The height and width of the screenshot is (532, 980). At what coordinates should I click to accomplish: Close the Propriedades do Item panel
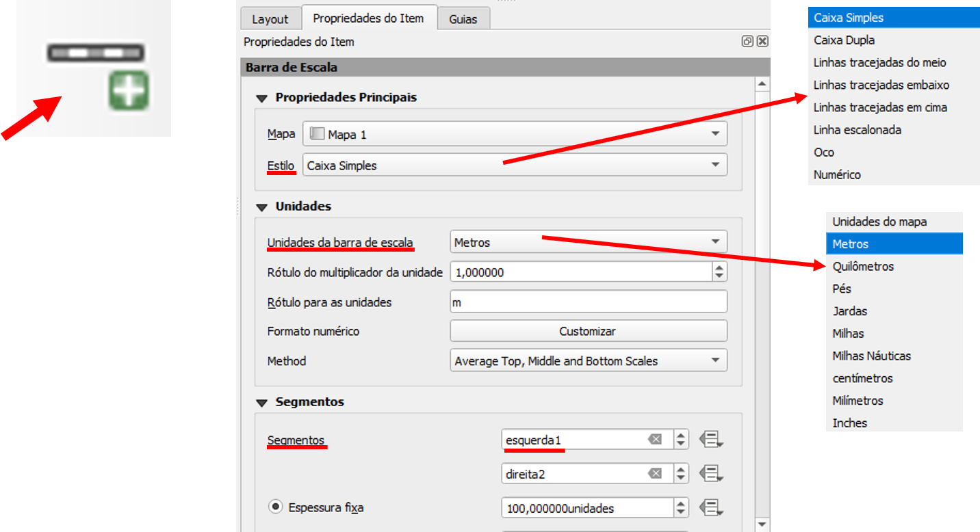pos(762,42)
